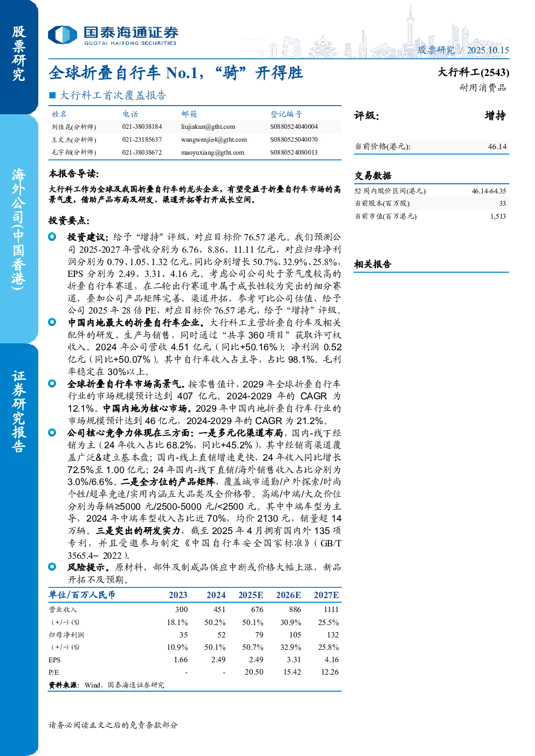
Task: Click share capital value 33
Action: click(503, 204)
